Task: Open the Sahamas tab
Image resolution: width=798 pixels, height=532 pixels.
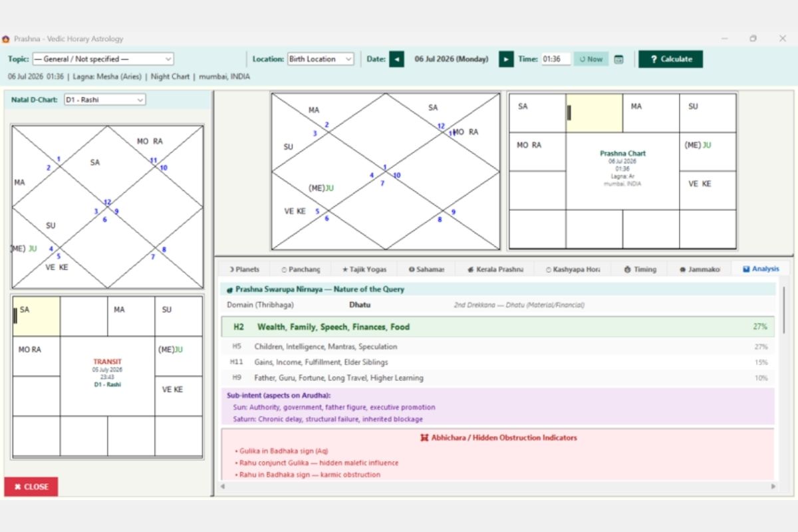Action: [x=426, y=269]
